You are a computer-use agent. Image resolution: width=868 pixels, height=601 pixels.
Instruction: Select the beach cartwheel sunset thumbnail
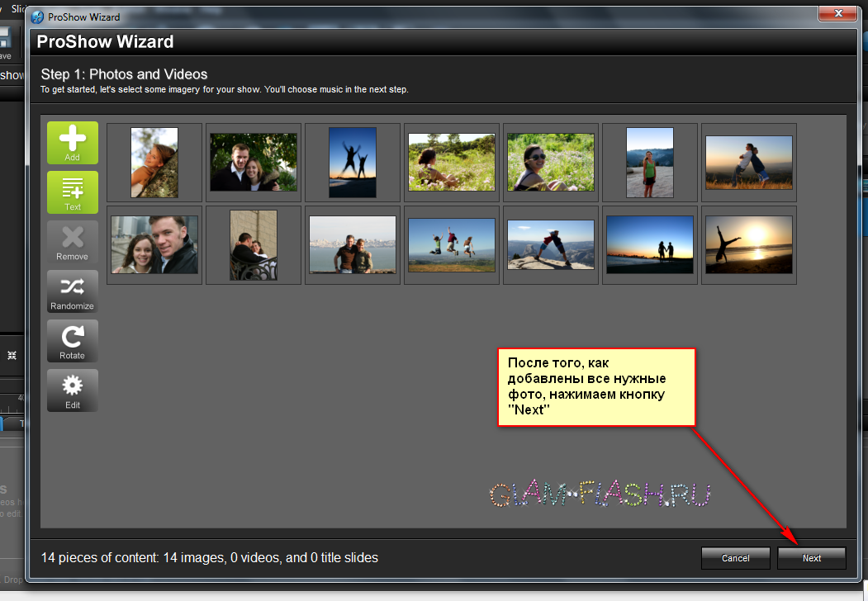click(x=749, y=245)
